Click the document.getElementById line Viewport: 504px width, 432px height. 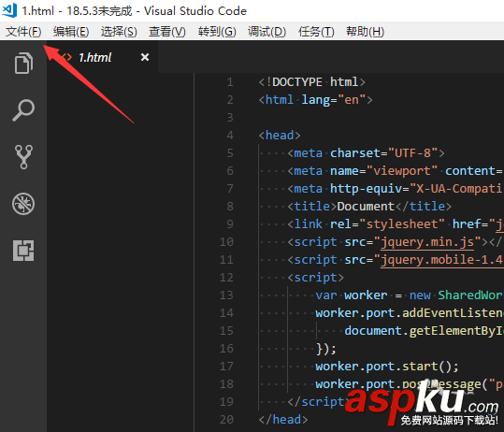(425, 331)
